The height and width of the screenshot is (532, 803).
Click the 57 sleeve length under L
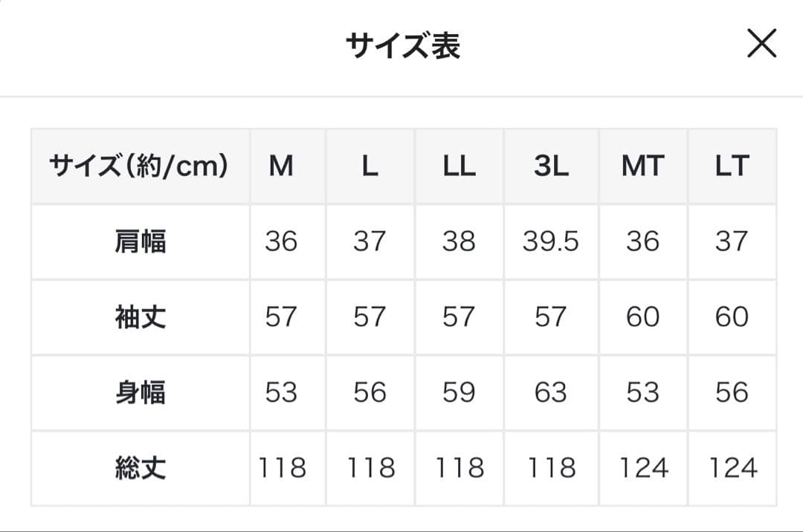coord(370,317)
